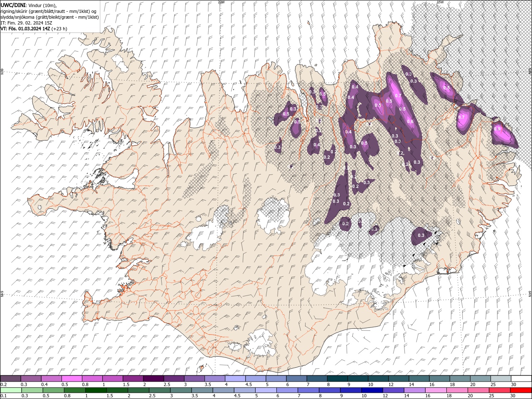Pick the darkest green bottom-row swatch starting at 1
Screen dimensions: 532x399
point(96,390)
